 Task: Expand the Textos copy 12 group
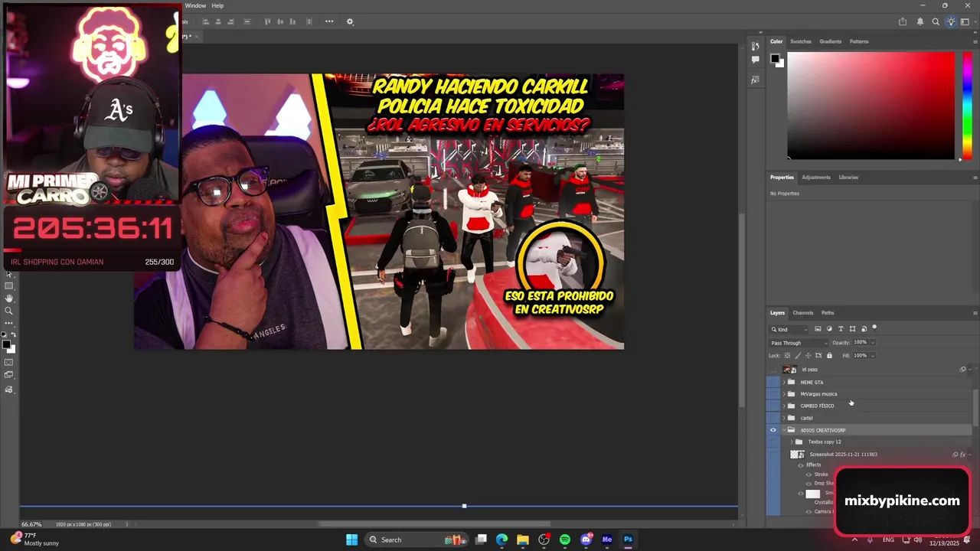tap(791, 442)
